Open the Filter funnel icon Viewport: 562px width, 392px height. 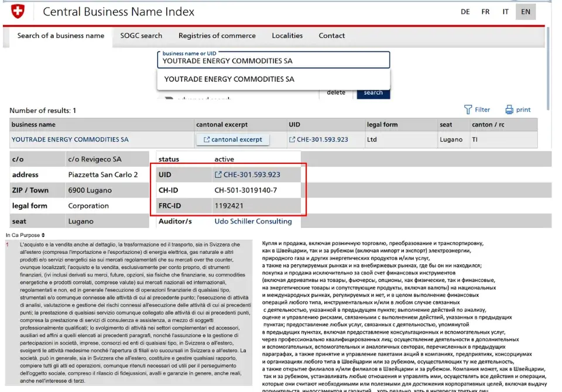click(468, 109)
